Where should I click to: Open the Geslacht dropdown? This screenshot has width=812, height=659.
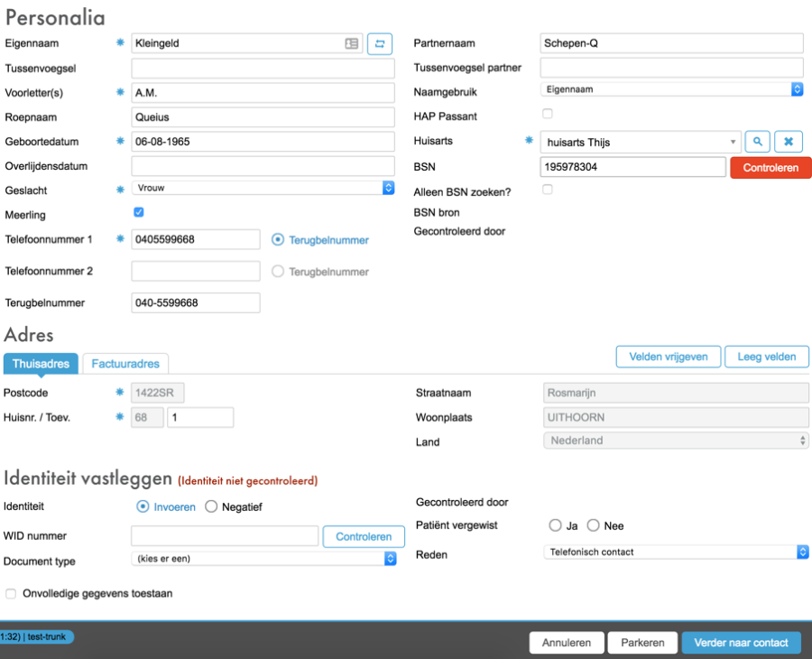[263, 188]
